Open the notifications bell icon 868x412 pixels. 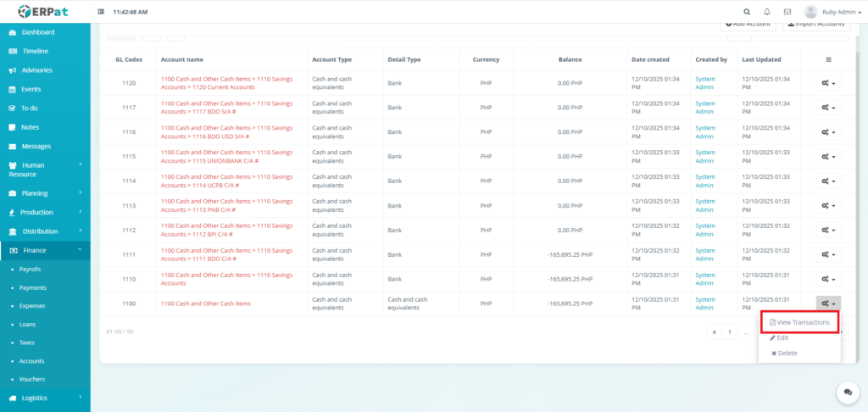(767, 12)
